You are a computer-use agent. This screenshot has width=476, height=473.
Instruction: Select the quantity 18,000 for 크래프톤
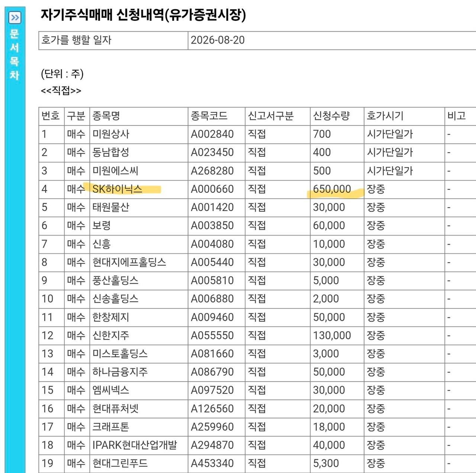[329, 427]
